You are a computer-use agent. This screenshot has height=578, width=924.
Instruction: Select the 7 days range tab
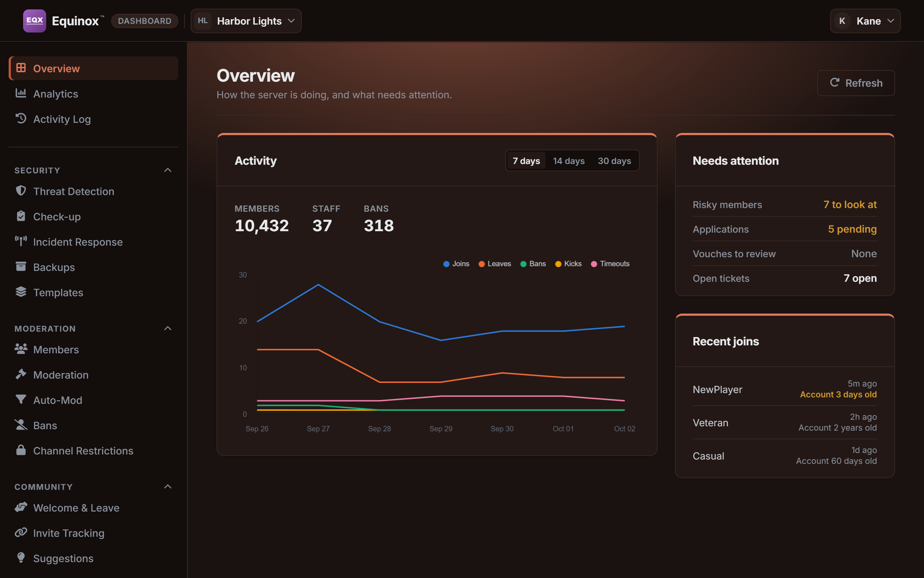tap(526, 160)
